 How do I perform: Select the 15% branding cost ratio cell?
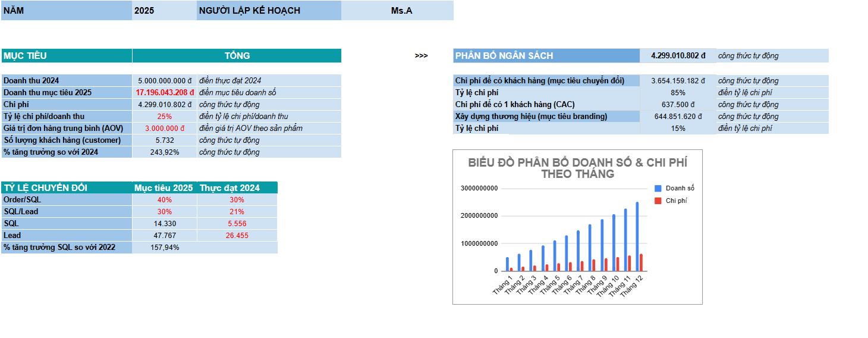(678, 129)
